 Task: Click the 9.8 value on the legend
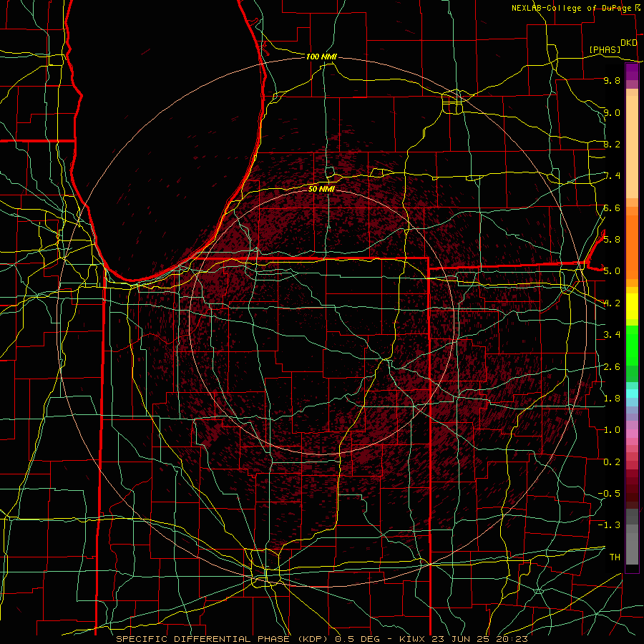coord(612,80)
